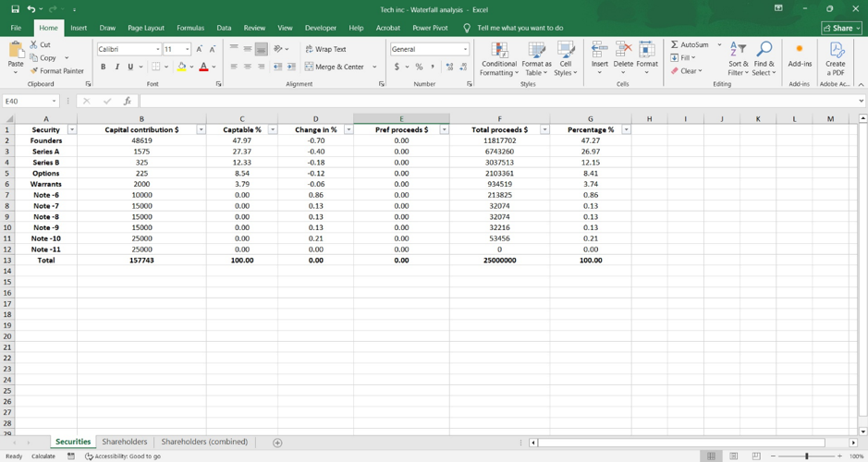The width and height of the screenshot is (868, 462).
Task: Click the Orientation text angle icon
Action: 278,49
